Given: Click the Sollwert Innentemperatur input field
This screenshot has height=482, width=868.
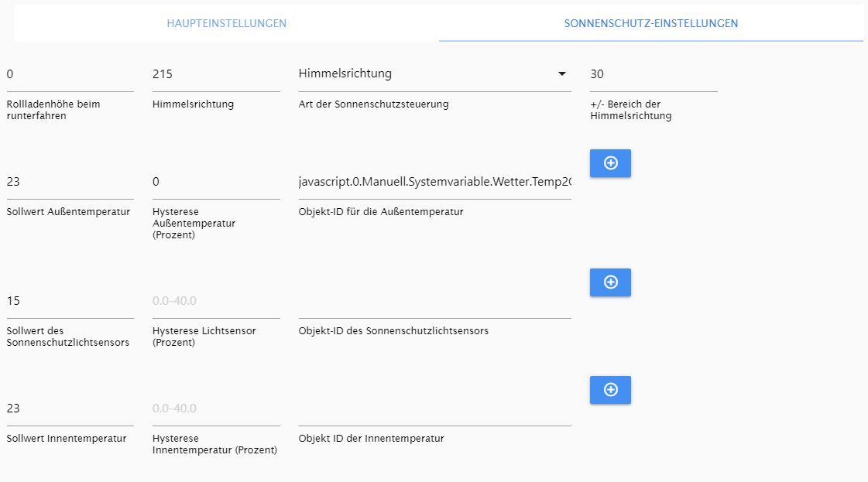Looking at the screenshot, I should click(70, 409).
